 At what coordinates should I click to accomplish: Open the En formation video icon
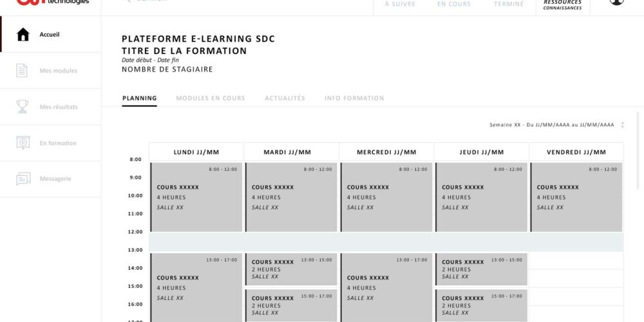point(23,143)
